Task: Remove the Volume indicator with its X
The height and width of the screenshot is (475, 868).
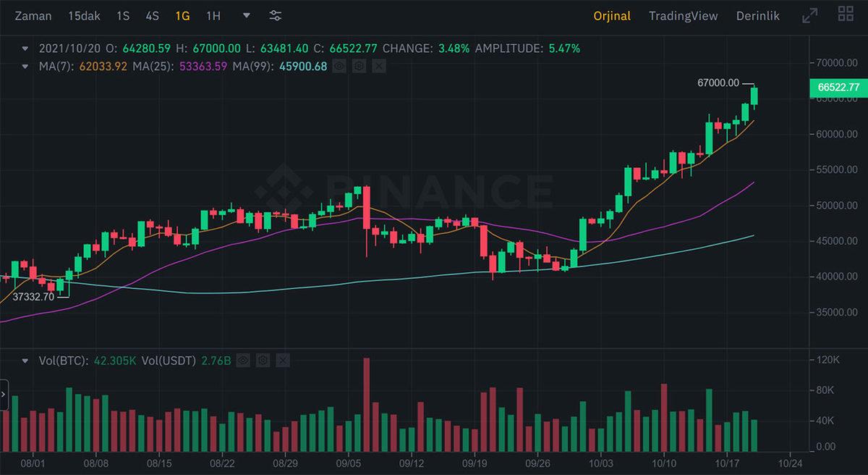Action: point(282,360)
